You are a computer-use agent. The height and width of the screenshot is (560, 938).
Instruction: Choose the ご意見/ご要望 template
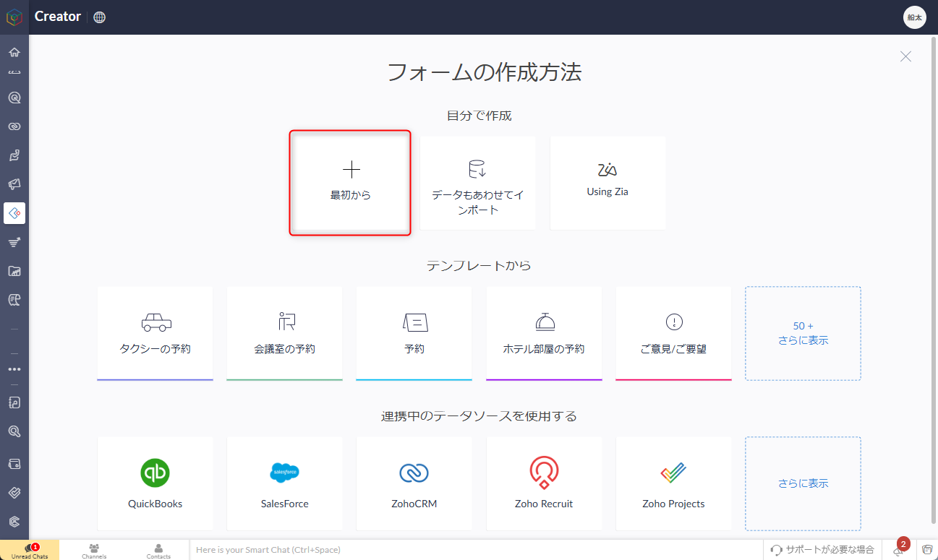point(673,333)
